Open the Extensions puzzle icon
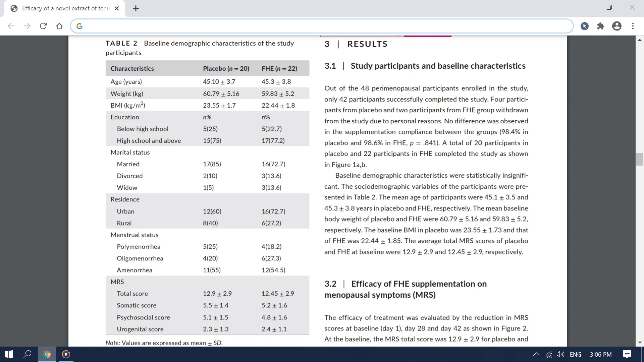 pyautogui.click(x=601, y=26)
